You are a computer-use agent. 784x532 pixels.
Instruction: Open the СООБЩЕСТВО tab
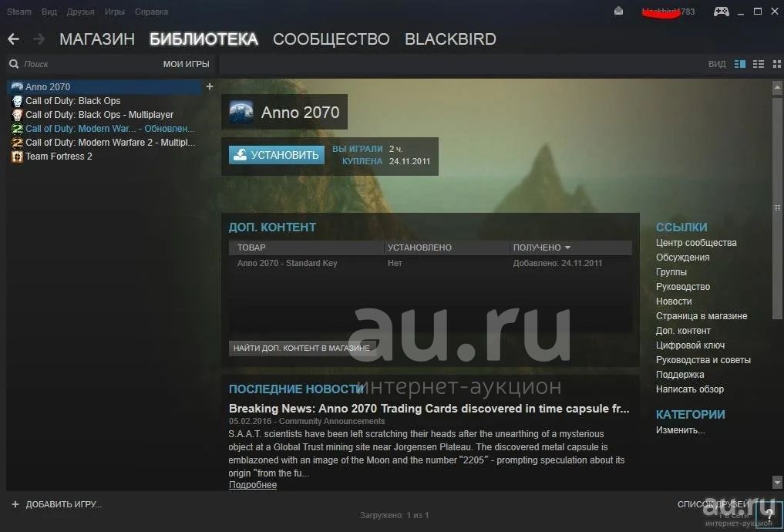click(331, 39)
